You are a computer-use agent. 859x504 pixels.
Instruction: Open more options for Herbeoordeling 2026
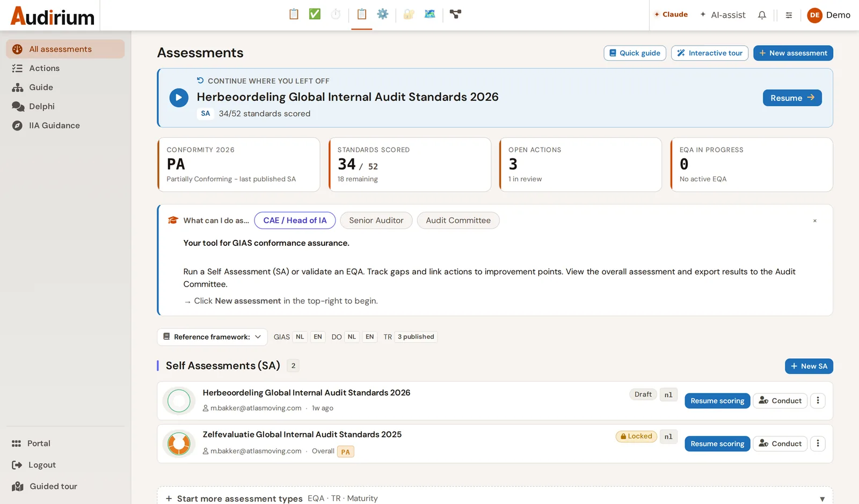click(x=818, y=401)
